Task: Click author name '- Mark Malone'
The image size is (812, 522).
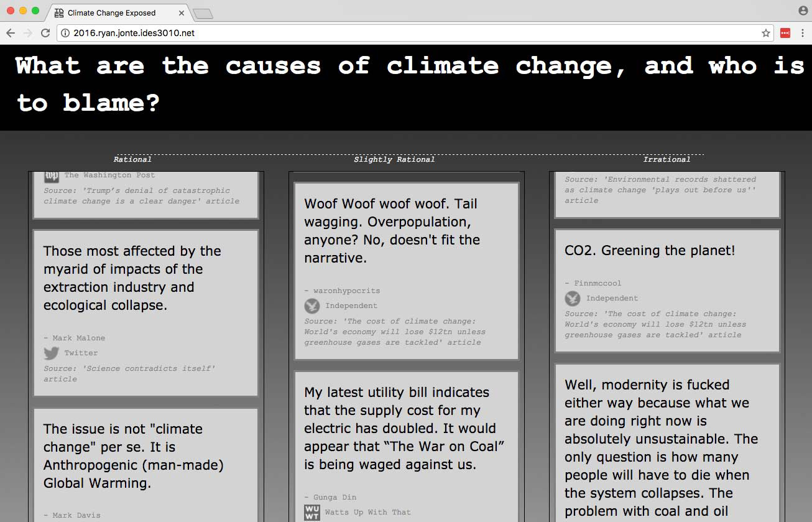Action: point(74,338)
